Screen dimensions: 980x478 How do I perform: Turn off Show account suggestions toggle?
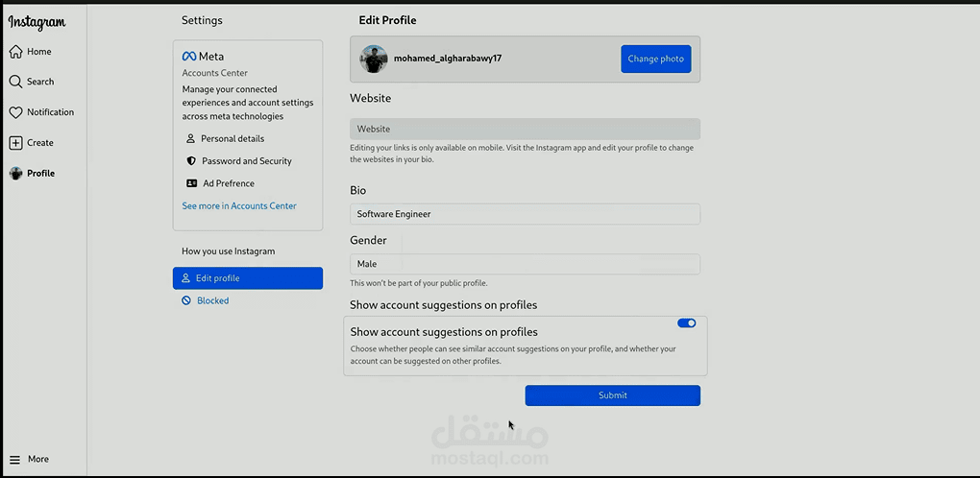(x=686, y=323)
